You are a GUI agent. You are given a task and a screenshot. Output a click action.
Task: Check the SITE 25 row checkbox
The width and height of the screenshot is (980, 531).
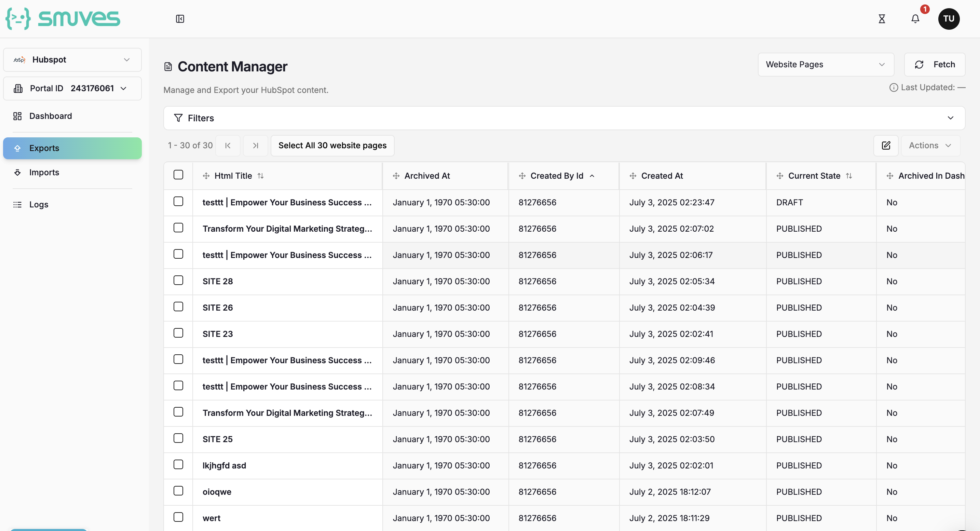click(178, 438)
